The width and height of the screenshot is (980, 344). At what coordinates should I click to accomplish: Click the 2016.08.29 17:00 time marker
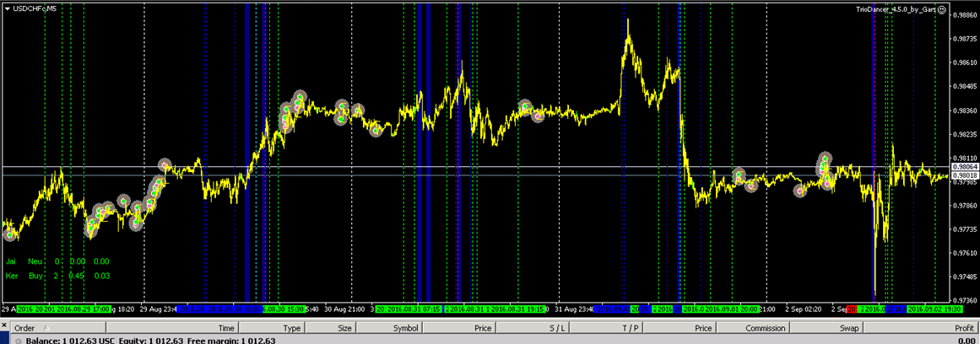83,309
